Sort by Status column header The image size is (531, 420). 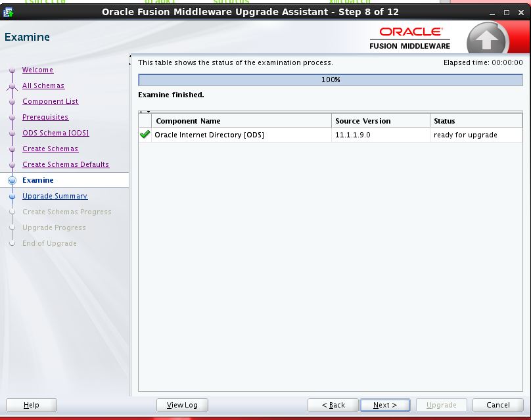(476, 121)
